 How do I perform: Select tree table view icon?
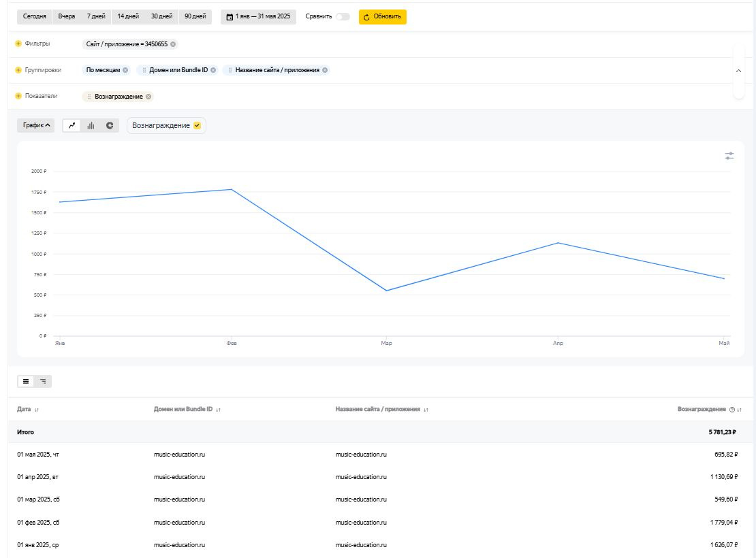click(43, 382)
